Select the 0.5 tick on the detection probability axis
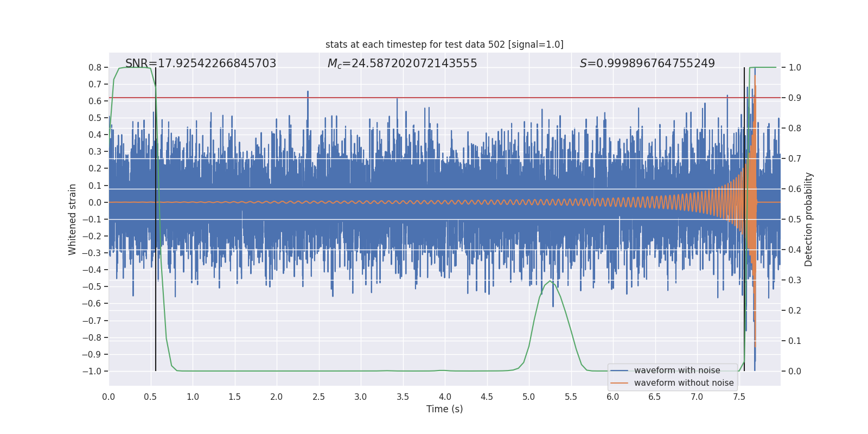This screenshot has width=868, height=434. pyautogui.click(x=795, y=219)
